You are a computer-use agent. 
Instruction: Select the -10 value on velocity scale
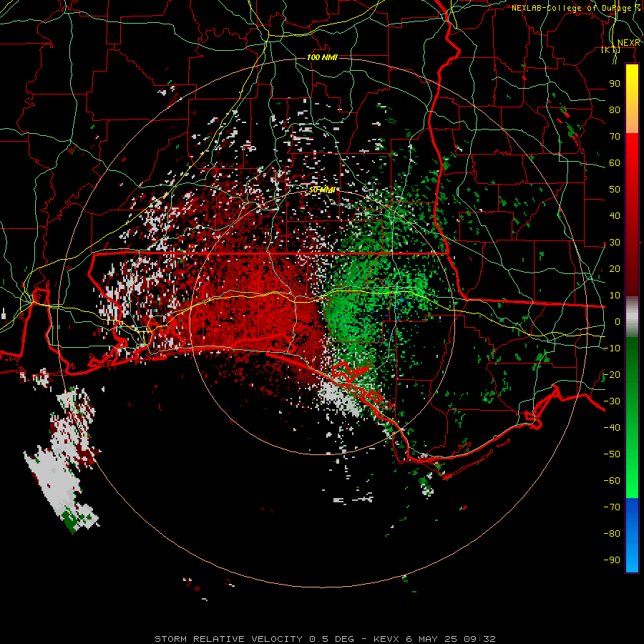[612, 348]
